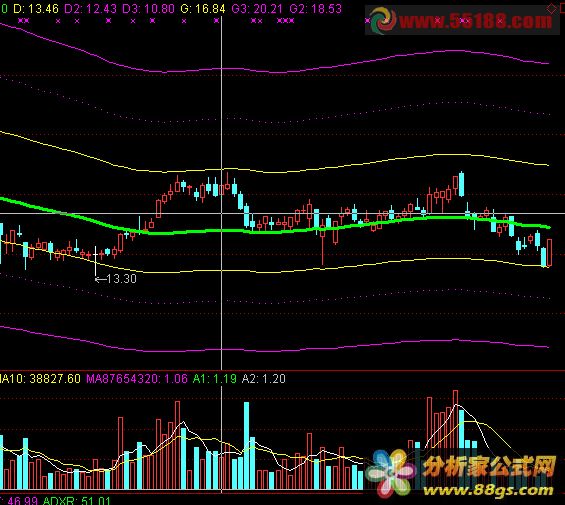Select the G2: 18.53 indicator label
The height and width of the screenshot is (505, 565).
click(x=315, y=9)
